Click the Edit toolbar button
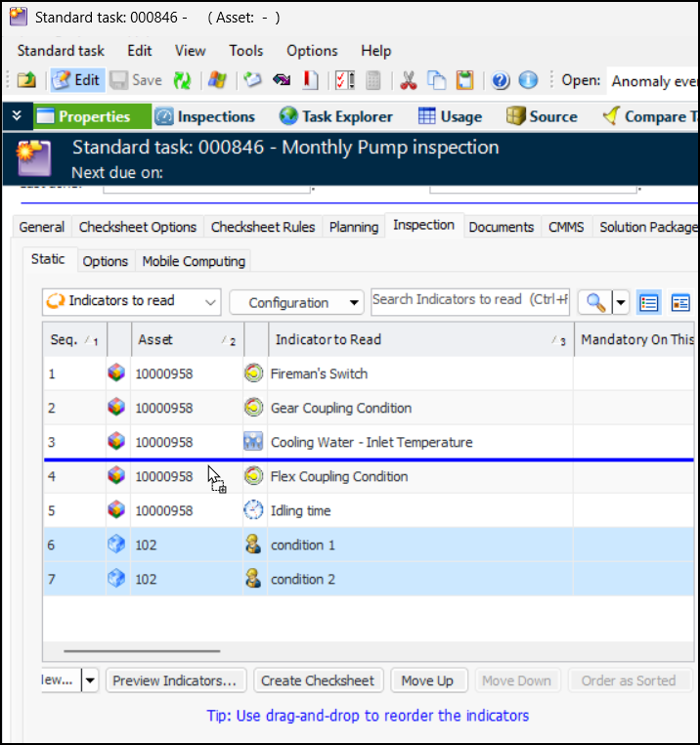 click(x=78, y=80)
